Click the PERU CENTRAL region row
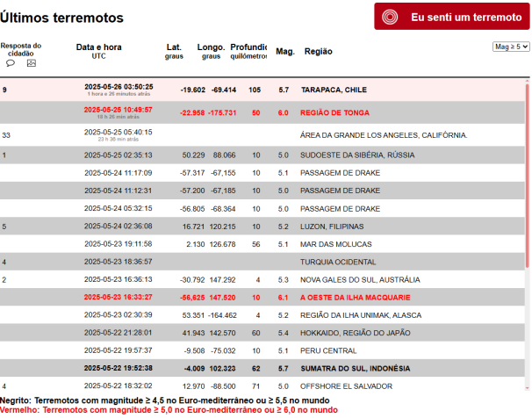532x418 pixels. click(262, 350)
